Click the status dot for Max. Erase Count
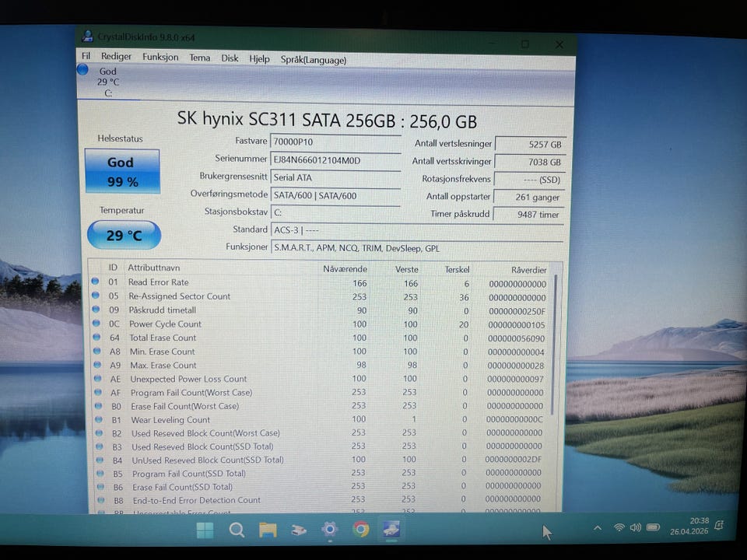Viewport: 747px width, 560px height. (98, 364)
